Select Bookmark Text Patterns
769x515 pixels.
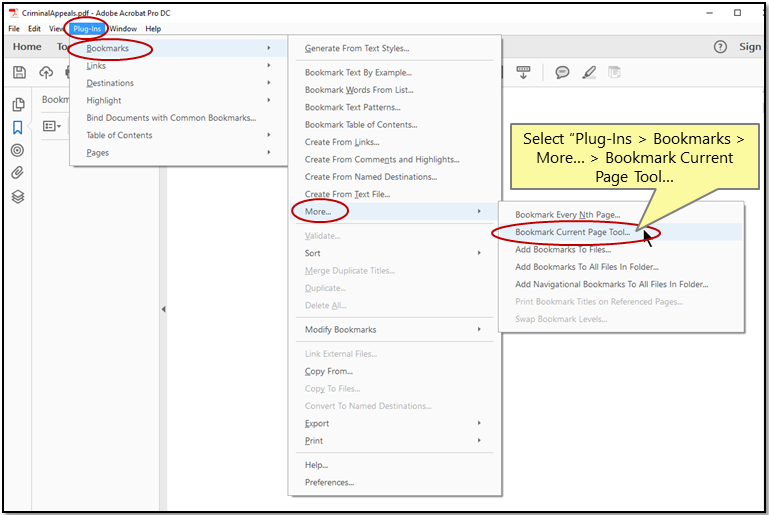point(353,107)
